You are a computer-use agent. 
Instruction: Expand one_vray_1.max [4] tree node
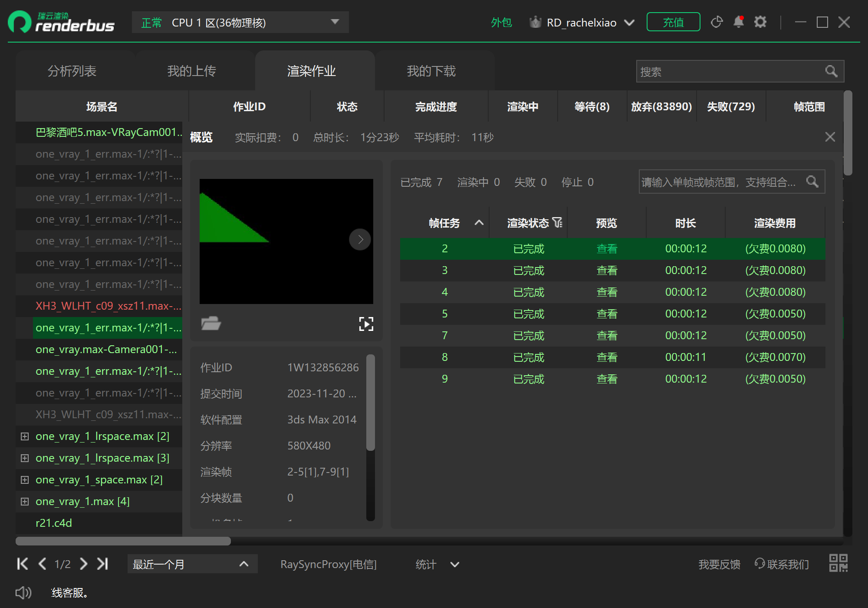(x=25, y=501)
